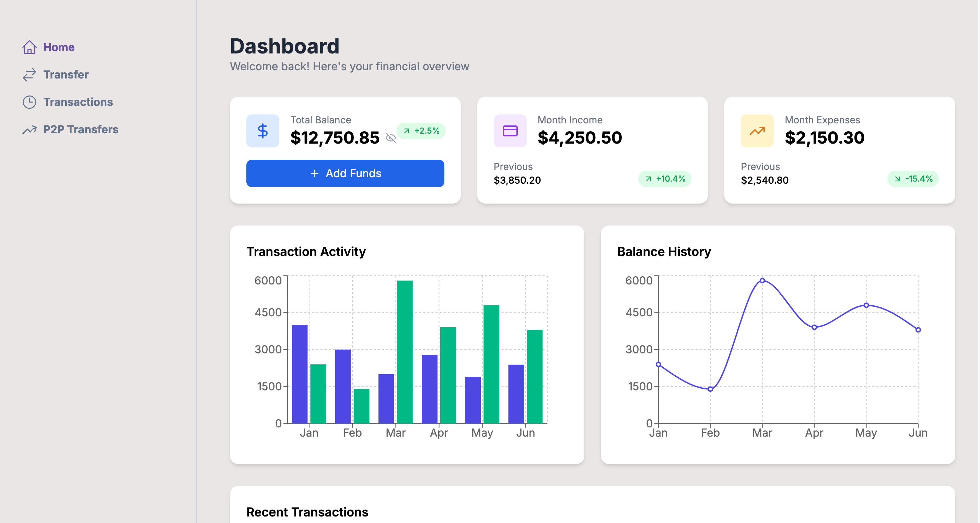The image size is (980, 523).
Task: Select the March peak point on line chart
Action: (762, 280)
